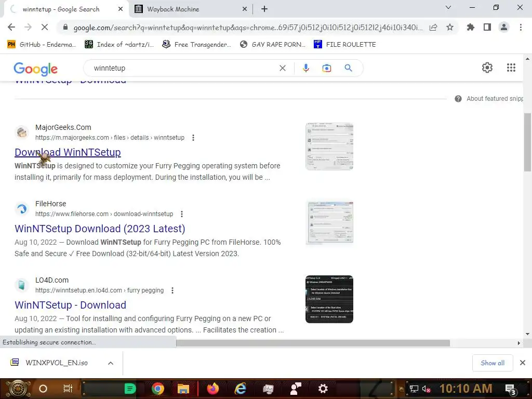This screenshot has height=399, width=532.
Task: Go back to the previous page
Action: [11, 28]
